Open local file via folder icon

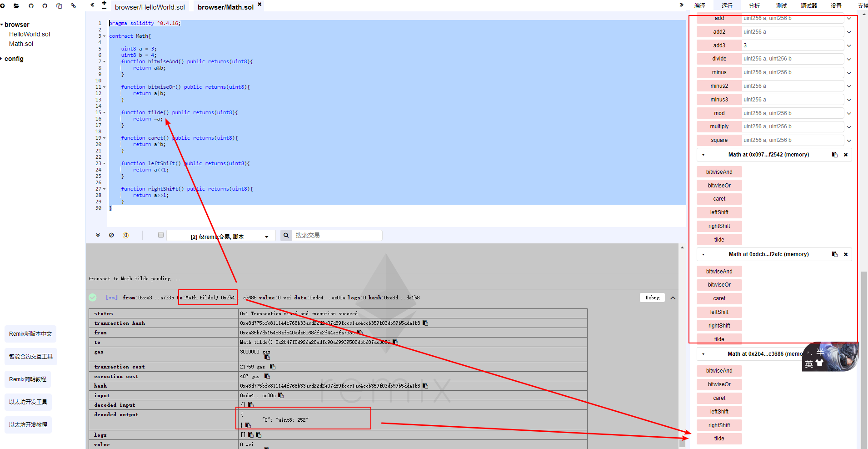pyautogui.click(x=17, y=6)
